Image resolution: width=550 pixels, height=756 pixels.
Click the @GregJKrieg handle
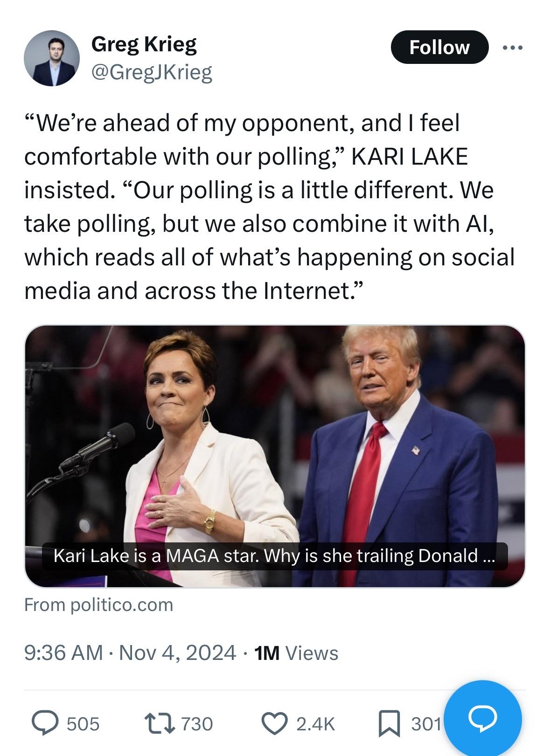[152, 72]
